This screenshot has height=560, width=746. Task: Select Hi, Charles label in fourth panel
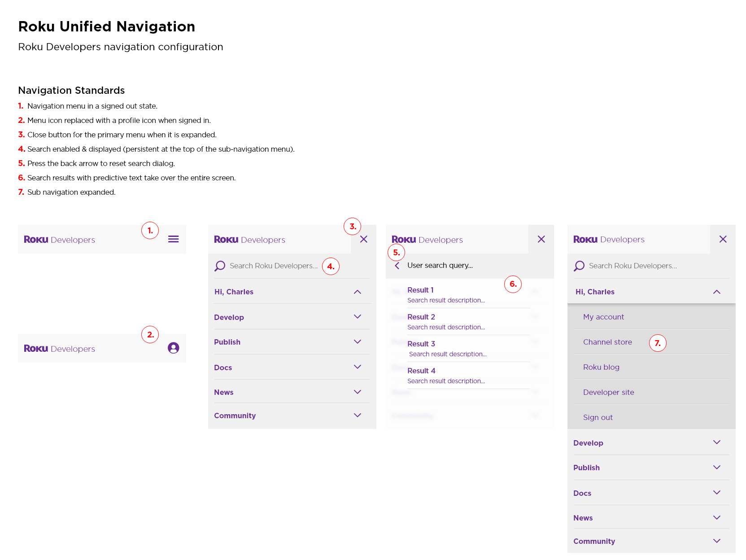click(595, 292)
